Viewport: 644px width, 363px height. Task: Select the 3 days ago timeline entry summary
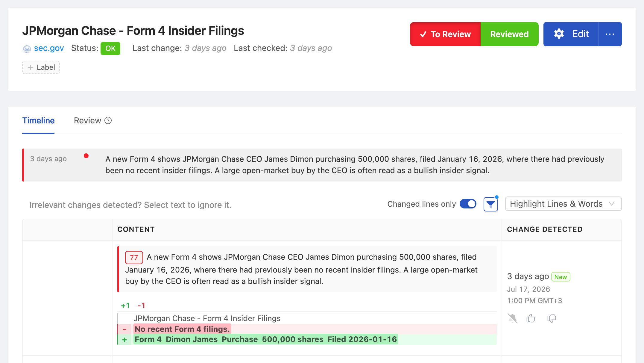tap(322, 165)
